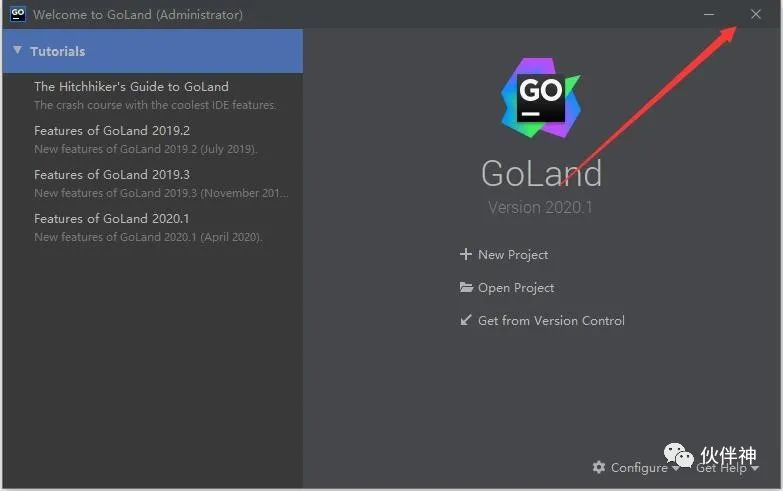Click the GoLand logo in welcome screen
Image resolution: width=783 pixels, height=491 pixels.
541,98
